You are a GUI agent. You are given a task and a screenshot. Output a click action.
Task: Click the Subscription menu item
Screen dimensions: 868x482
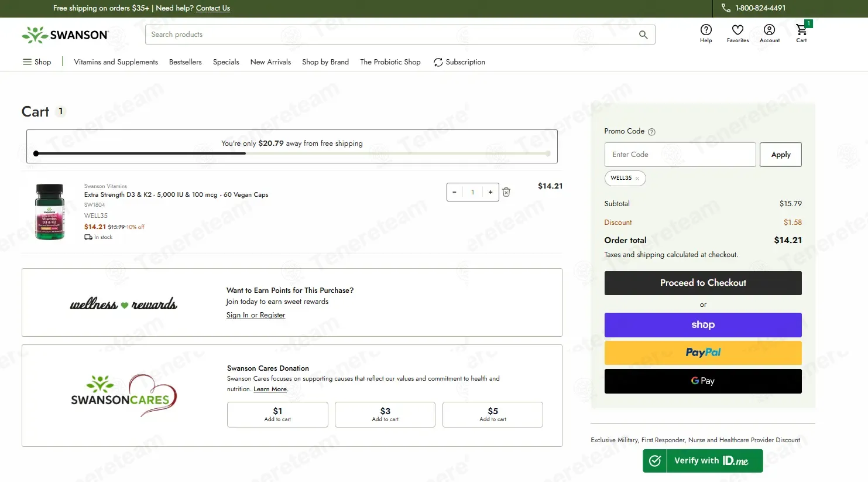pos(459,62)
